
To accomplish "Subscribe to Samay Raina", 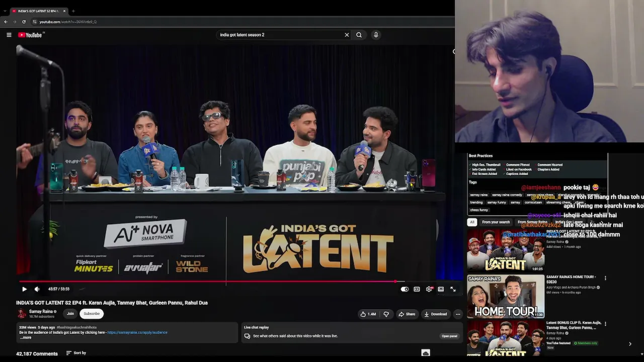I will (92, 314).
